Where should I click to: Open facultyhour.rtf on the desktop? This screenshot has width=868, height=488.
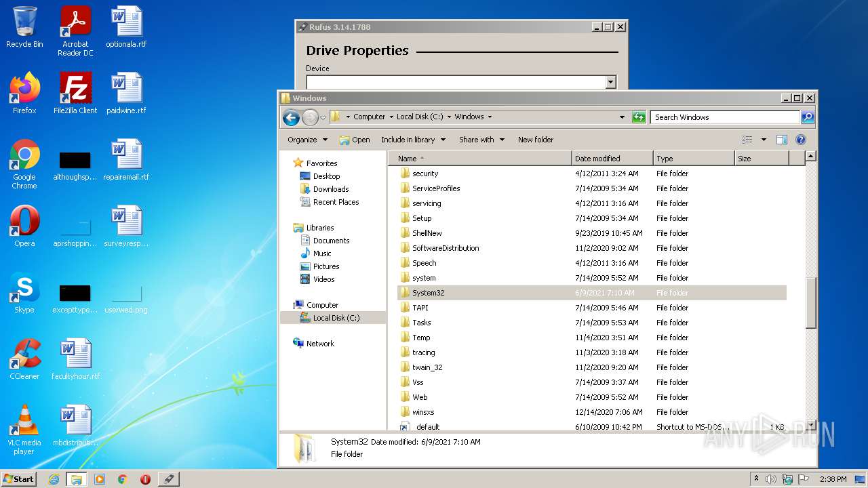(x=75, y=359)
